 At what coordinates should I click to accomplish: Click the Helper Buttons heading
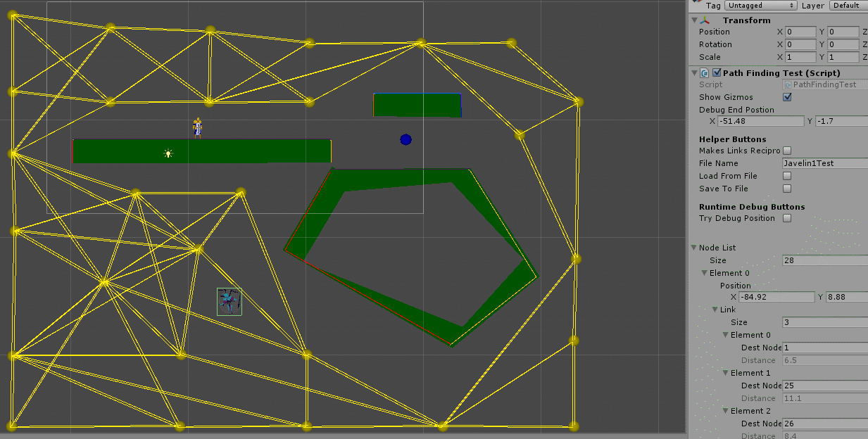click(x=733, y=139)
